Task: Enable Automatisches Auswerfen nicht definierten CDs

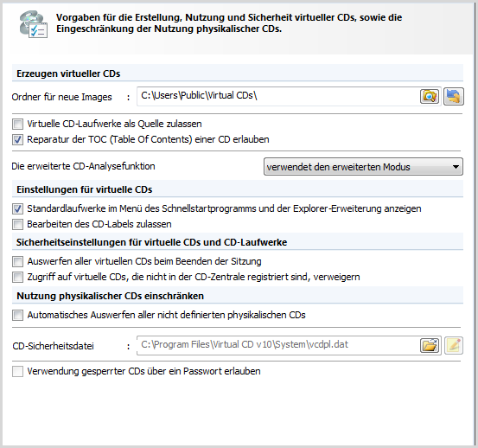Action: click(x=17, y=315)
